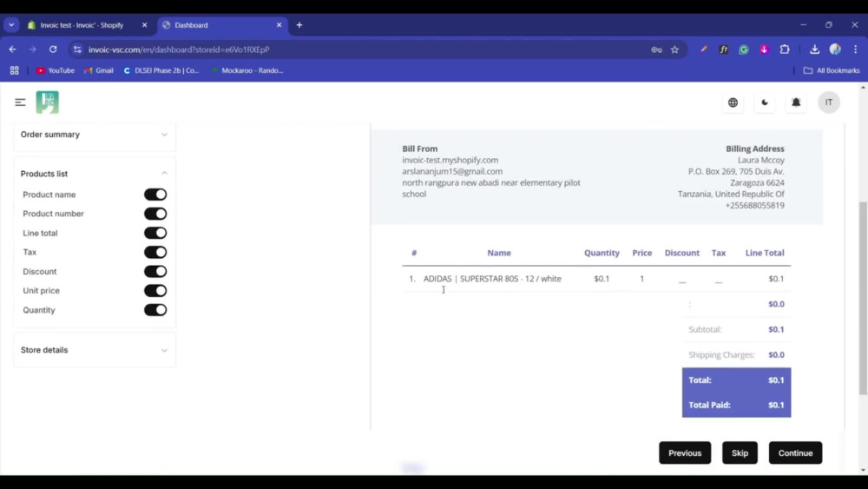
Task: Open saved password key icon
Action: tap(656, 50)
